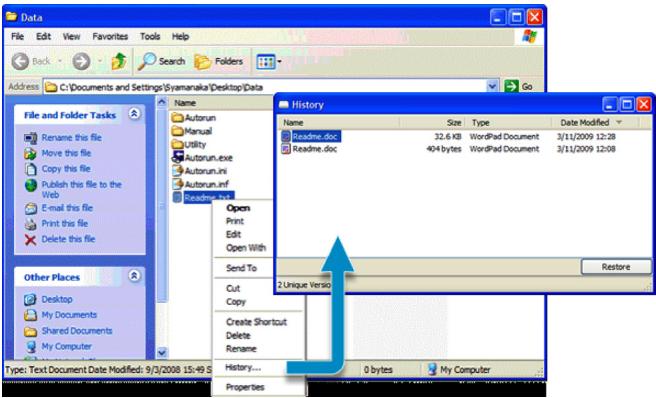Click the Copy this file link
Viewport: 656px width, 398px height.
tap(66, 169)
